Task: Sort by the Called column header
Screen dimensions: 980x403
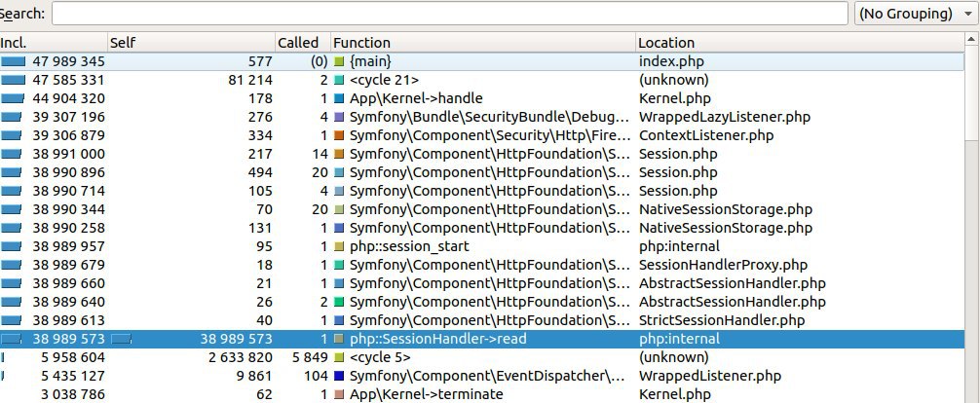Action: (303, 43)
